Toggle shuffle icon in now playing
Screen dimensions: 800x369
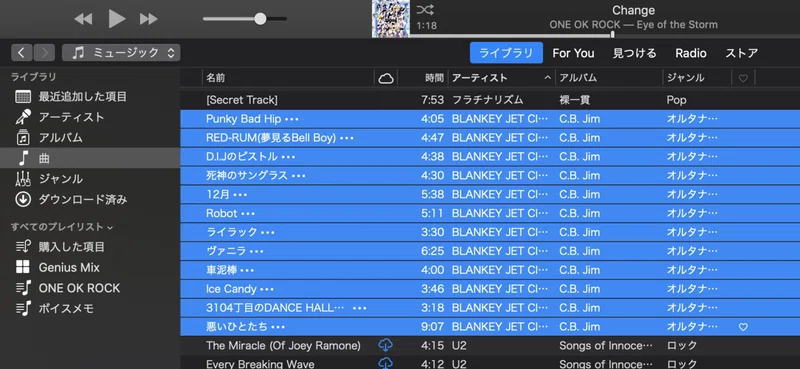[425, 10]
